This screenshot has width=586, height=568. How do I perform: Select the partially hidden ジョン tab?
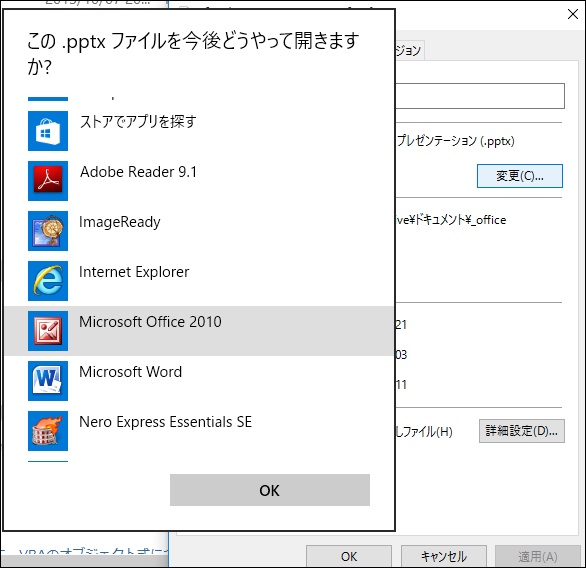point(410,50)
